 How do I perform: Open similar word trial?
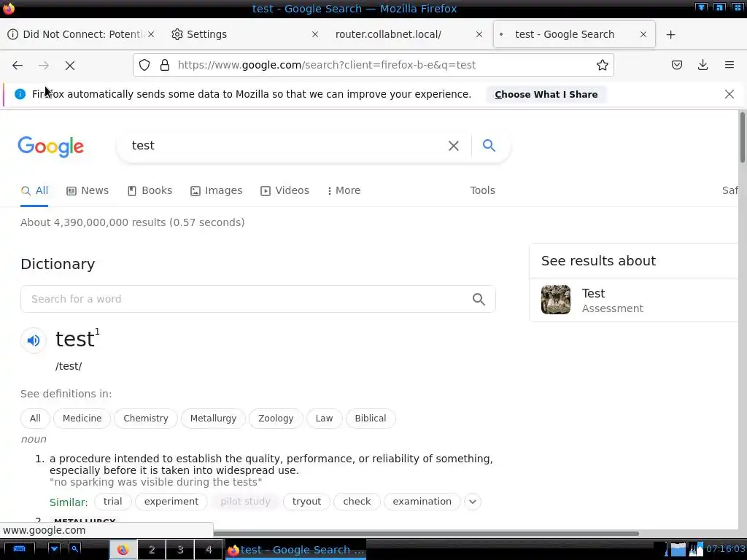113,502
